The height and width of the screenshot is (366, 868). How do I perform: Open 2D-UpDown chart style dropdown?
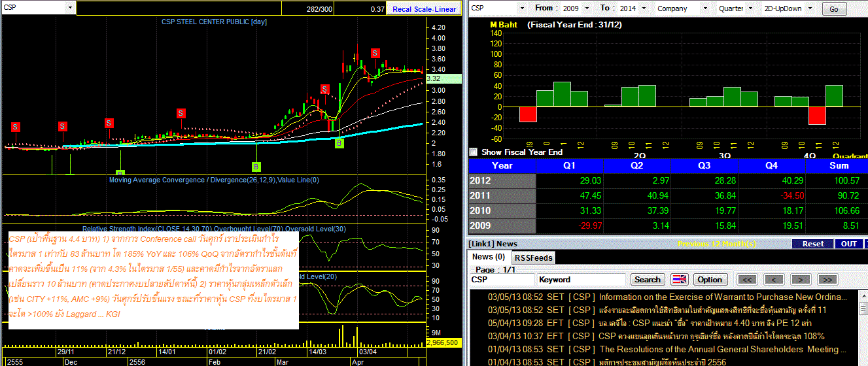tap(810, 8)
